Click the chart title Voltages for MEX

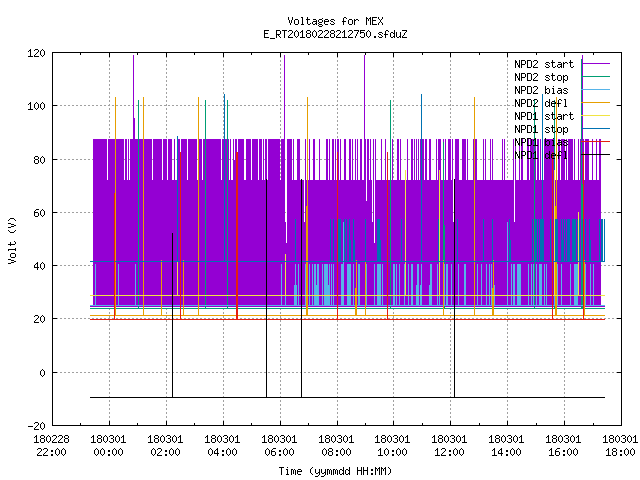pos(335,21)
